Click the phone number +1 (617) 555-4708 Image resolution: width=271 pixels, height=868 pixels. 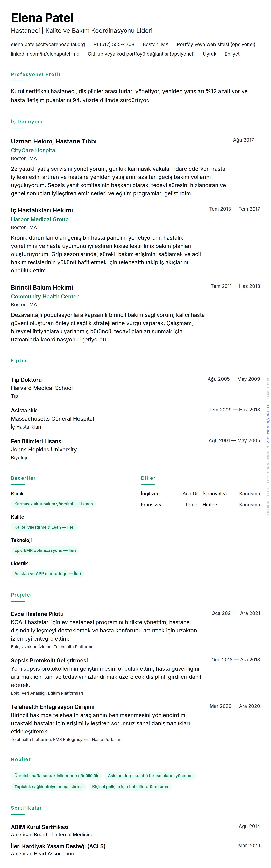pyautogui.click(x=113, y=45)
